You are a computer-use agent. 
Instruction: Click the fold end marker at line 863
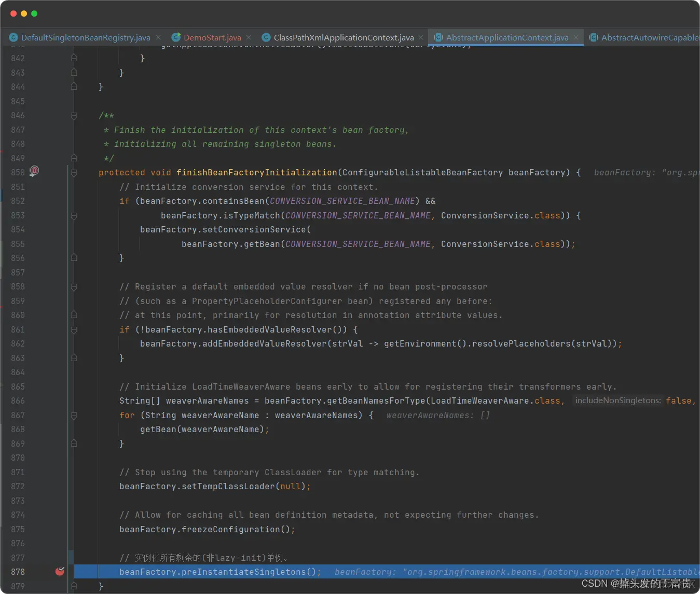74,358
